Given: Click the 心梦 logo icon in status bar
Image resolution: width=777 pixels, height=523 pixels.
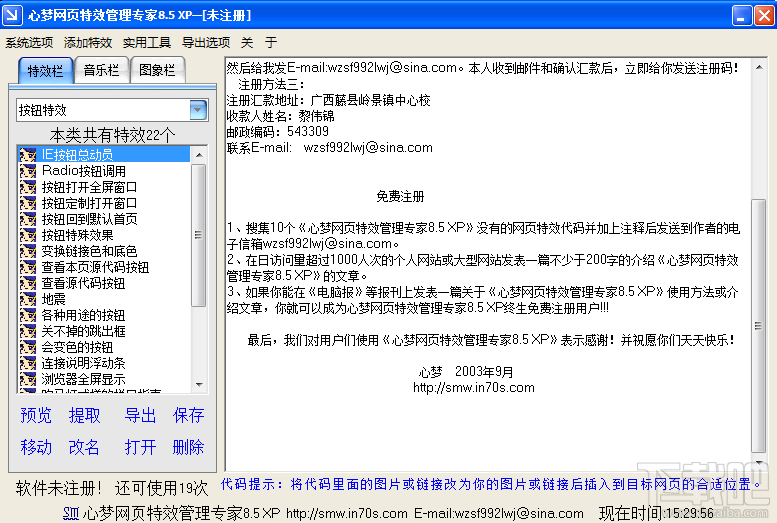Looking at the screenshot, I should point(71,513).
